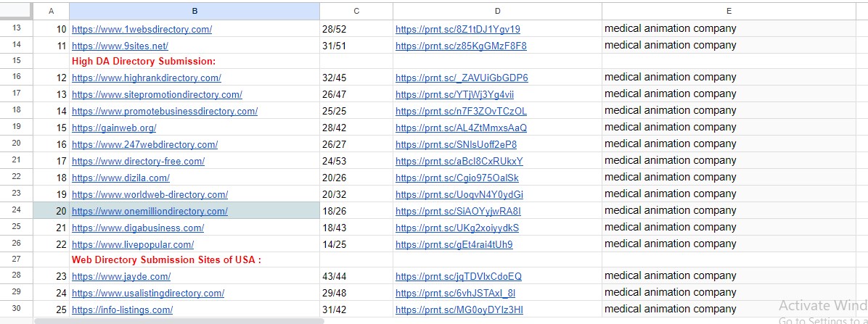Open the prnt.sc/6vhJSTAxI_8I screenshot link
This screenshot has width=868, height=324.
click(x=455, y=294)
